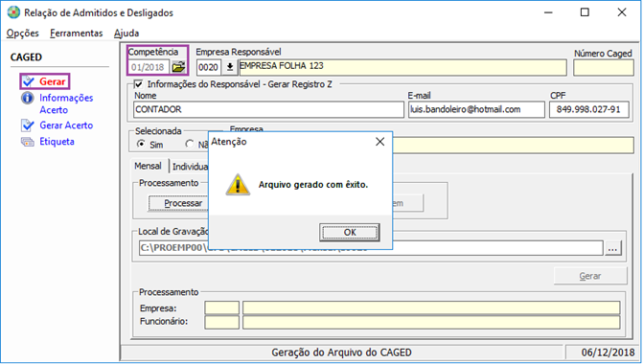
Task: Click the Competência field showing 01/2018
Action: 149,67
